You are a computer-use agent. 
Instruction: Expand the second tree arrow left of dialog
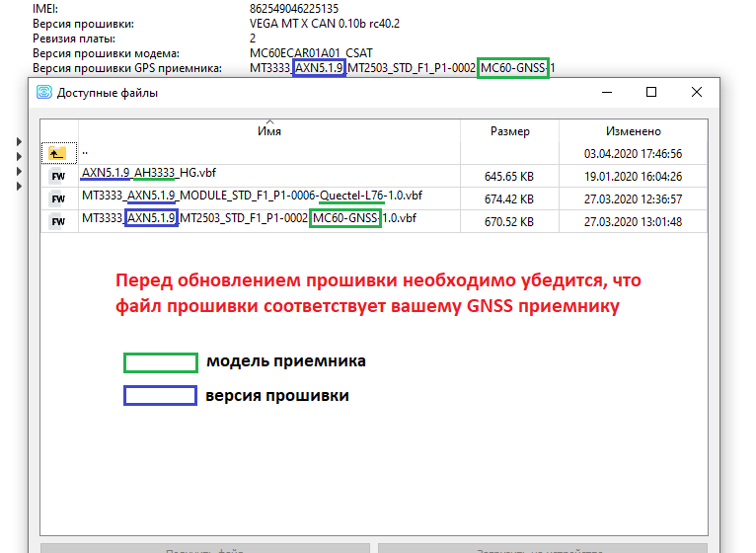19,157
